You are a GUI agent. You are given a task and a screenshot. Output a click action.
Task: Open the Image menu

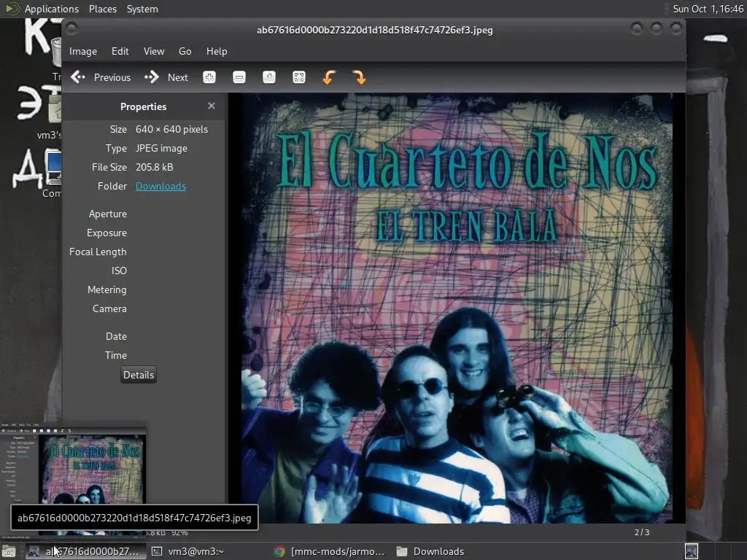pyautogui.click(x=83, y=51)
